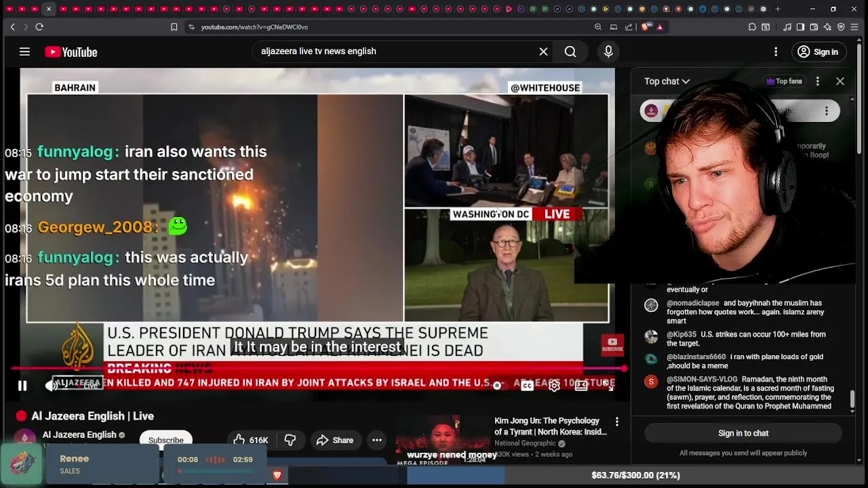Subscribe to Al Jazeera English
Image resolution: width=868 pixels, height=488 pixels.
point(166,440)
